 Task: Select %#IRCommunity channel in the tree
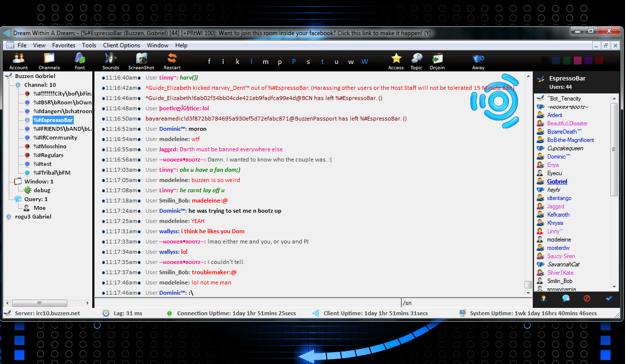55,138
